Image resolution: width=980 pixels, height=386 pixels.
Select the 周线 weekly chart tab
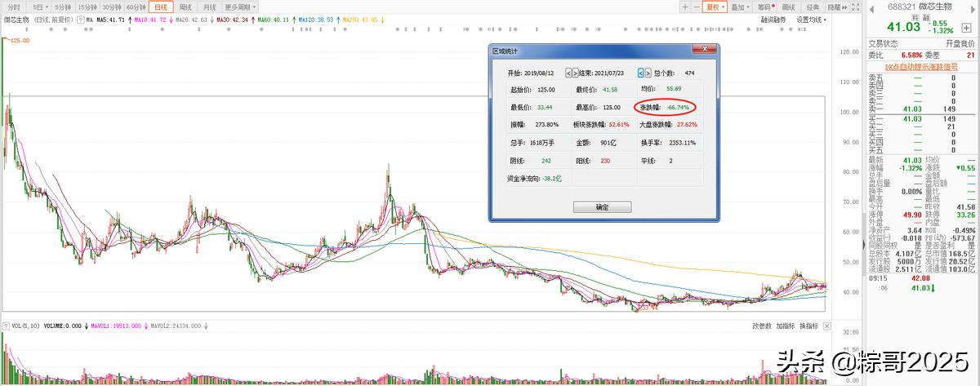click(x=186, y=7)
